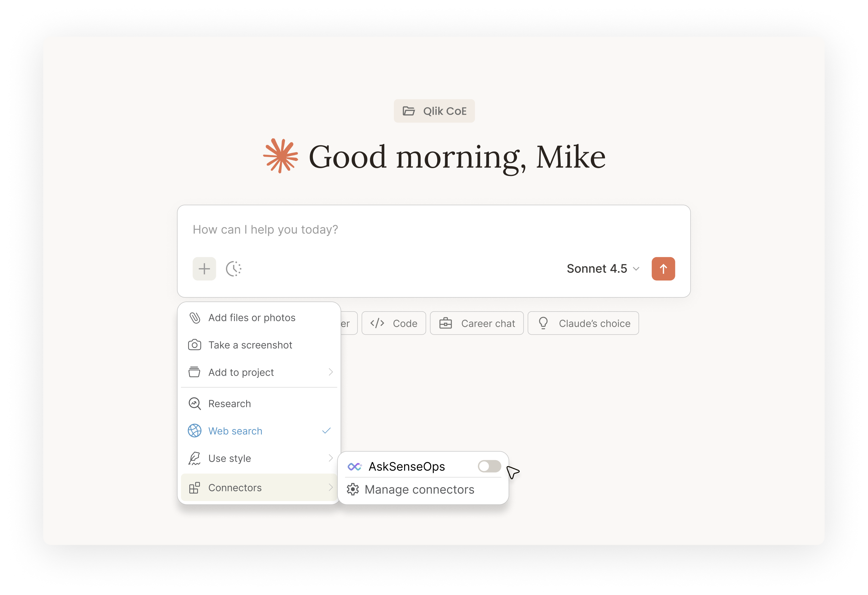Image resolution: width=868 pixels, height=595 pixels.
Task: Open the Qlik CoE project chip
Action: pos(434,111)
